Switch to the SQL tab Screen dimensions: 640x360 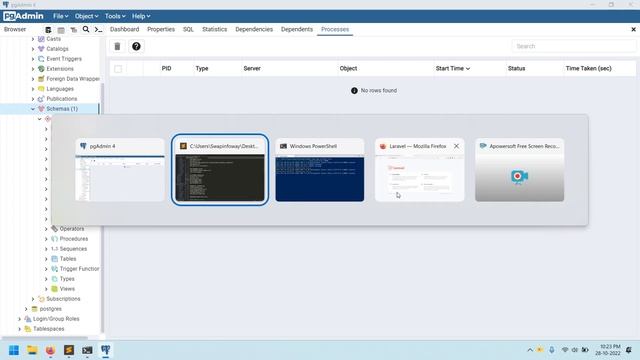pos(188,29)
